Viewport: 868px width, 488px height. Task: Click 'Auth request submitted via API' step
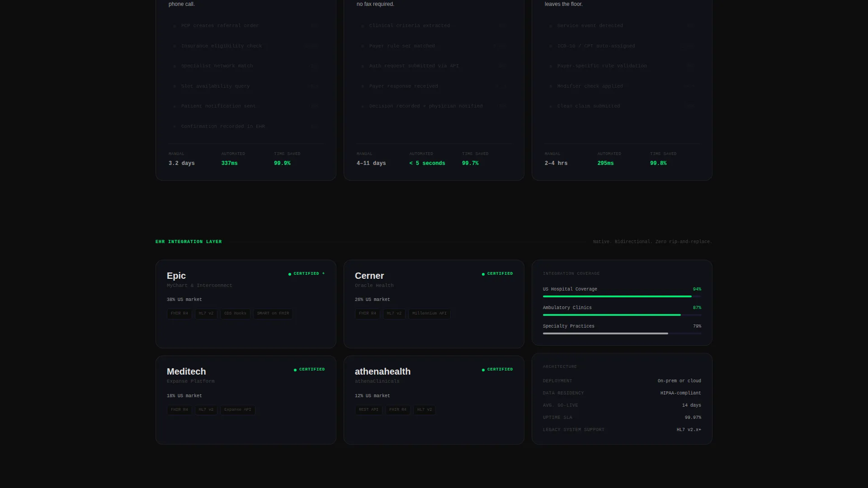coord(414,66)
